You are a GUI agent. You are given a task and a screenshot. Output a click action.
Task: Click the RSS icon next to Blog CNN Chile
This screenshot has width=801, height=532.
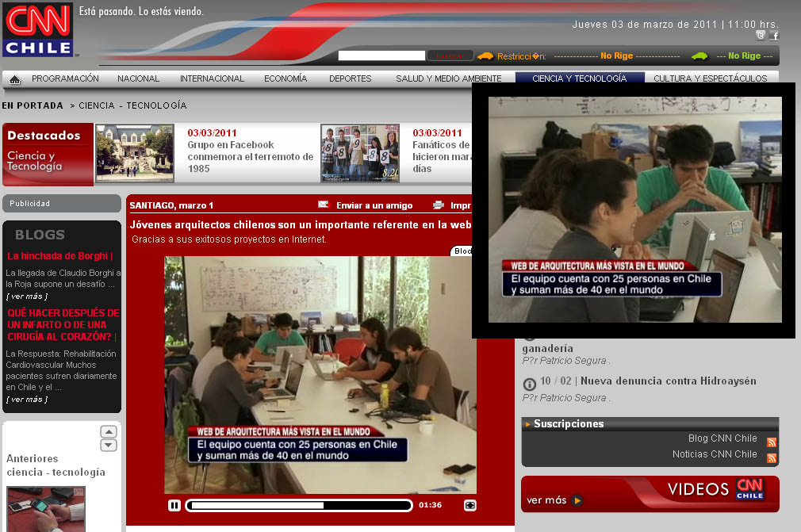772,442
